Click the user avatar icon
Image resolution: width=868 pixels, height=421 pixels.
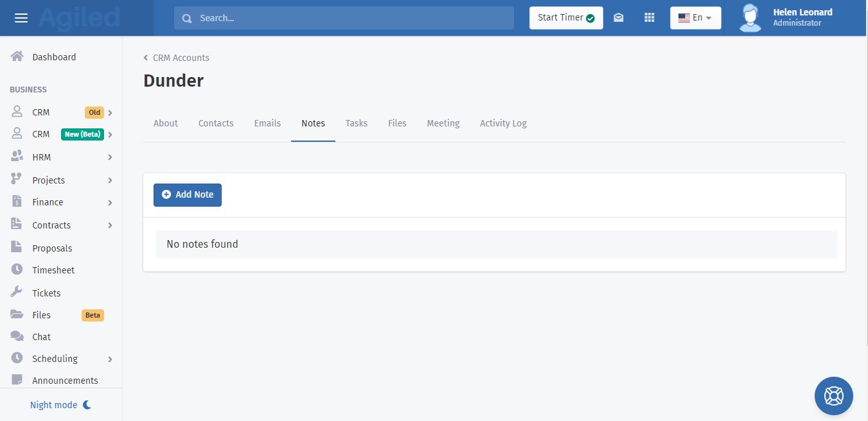tap(750, 18)
